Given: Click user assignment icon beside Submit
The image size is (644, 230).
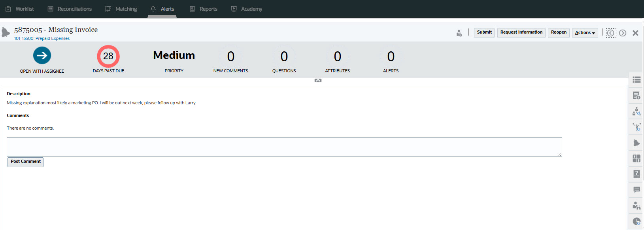Looking at the screenshot, I should [x=459, y=33].
